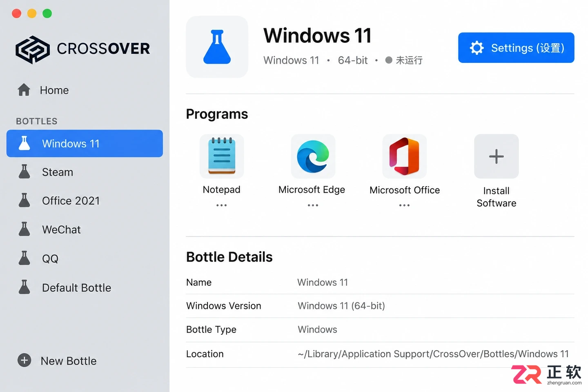Click the 64-bit label in the header

pos(353,60)
